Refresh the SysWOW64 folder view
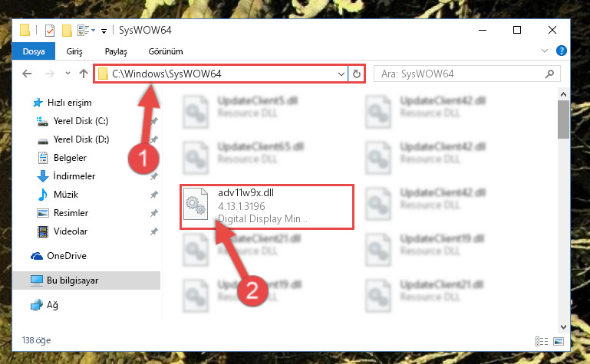The height and width of the screenshot is (364, 590). (x=357, y=74)
